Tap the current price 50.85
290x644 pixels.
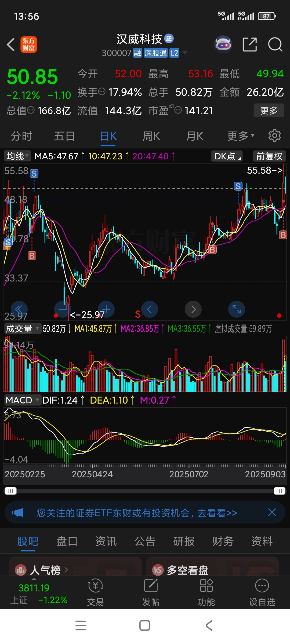click(32, 77)
